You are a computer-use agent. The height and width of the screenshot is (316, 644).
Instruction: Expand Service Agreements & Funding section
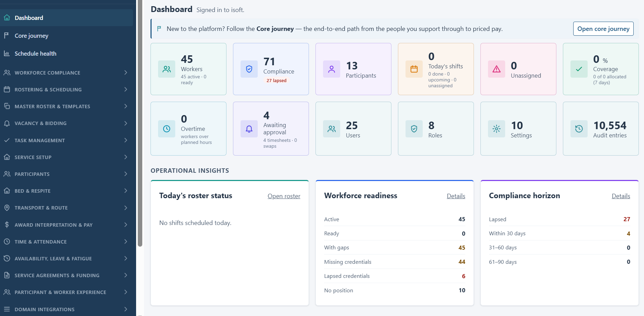(x=66, y=275)
